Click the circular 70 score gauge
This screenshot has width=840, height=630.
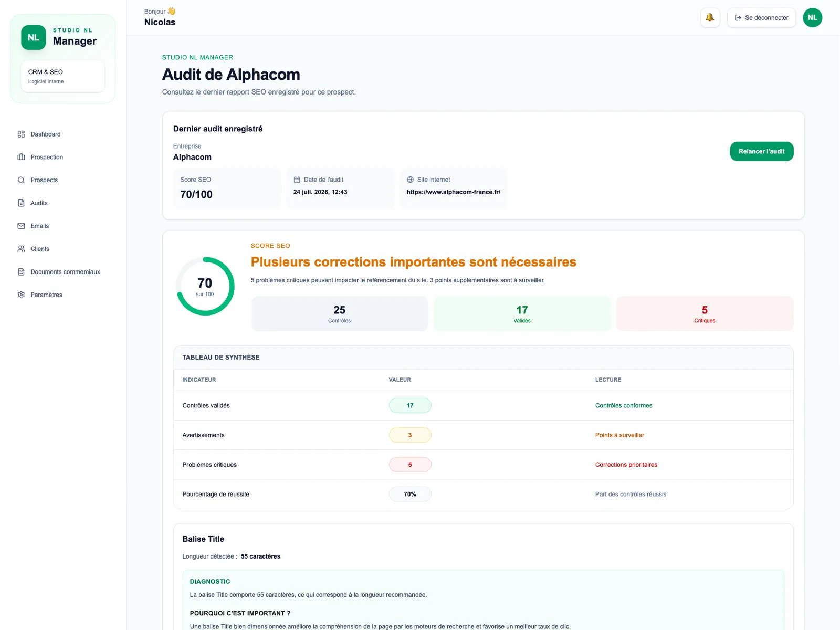point(205,286)
